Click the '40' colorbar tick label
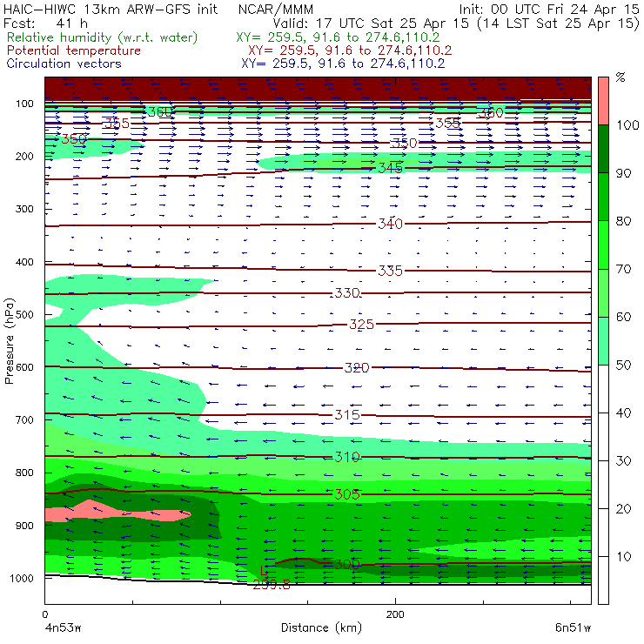Viewport: 644px width, 644px height. pyautogui.click(x=623, y=413)
